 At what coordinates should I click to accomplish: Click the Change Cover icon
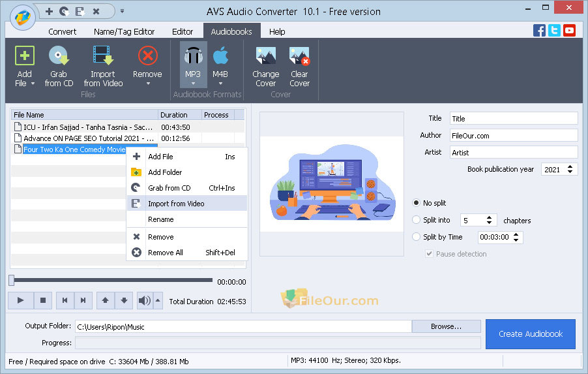click(x=265, y=56)
